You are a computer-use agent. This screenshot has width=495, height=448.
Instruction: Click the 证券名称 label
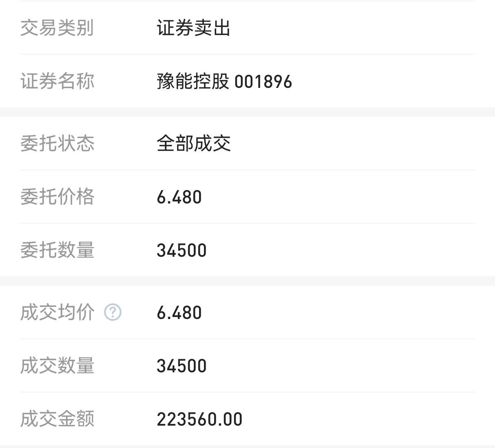coord(57,81)
